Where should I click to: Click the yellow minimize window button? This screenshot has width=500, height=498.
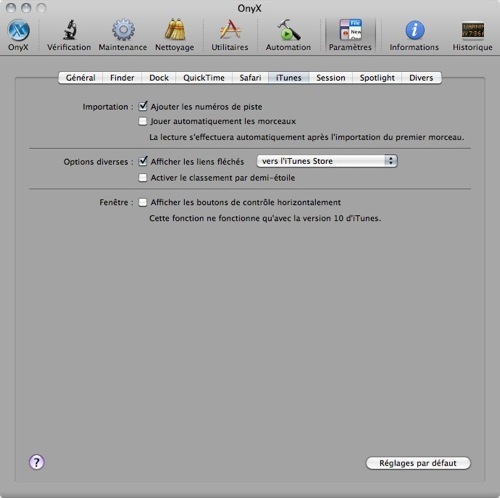click(x=26, y=8)
